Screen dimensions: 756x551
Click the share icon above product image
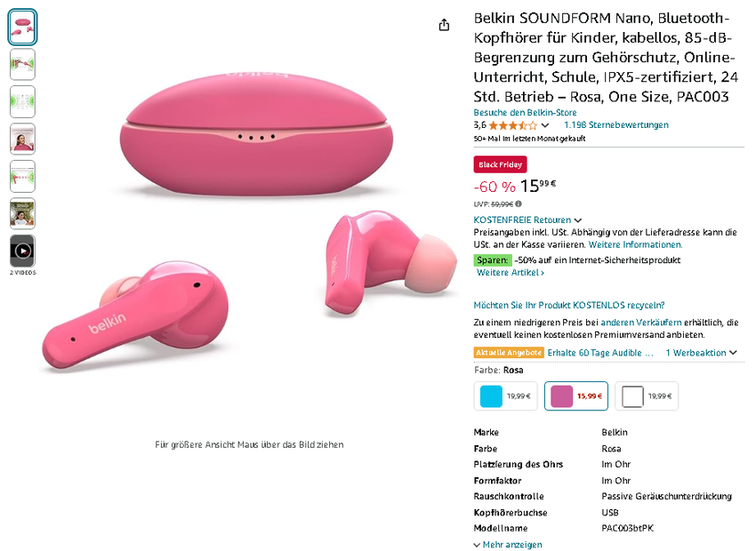(445, 25)
